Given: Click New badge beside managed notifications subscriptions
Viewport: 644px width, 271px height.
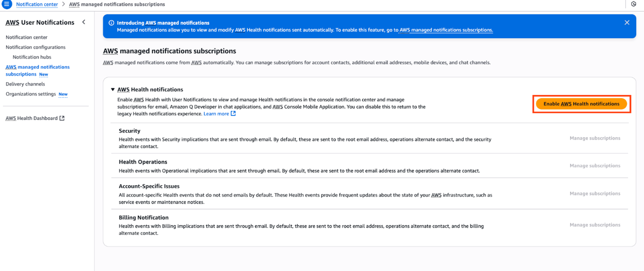Looking at the screenshot, I should point(44,74).
